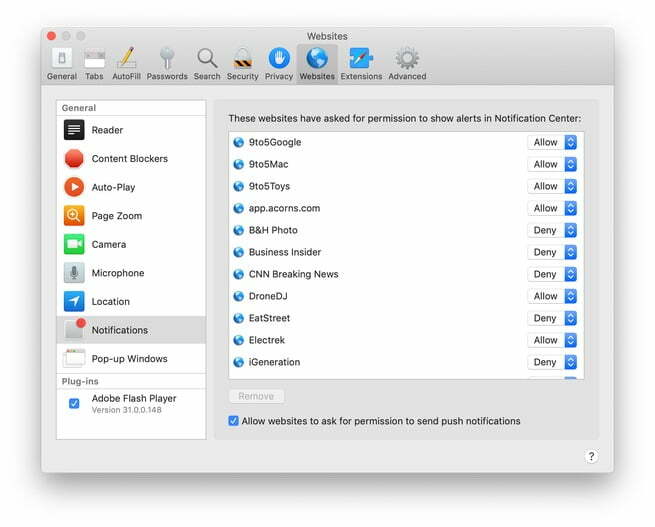
Task: Select the app.acorns.com website name
Action: coord(284,208)
